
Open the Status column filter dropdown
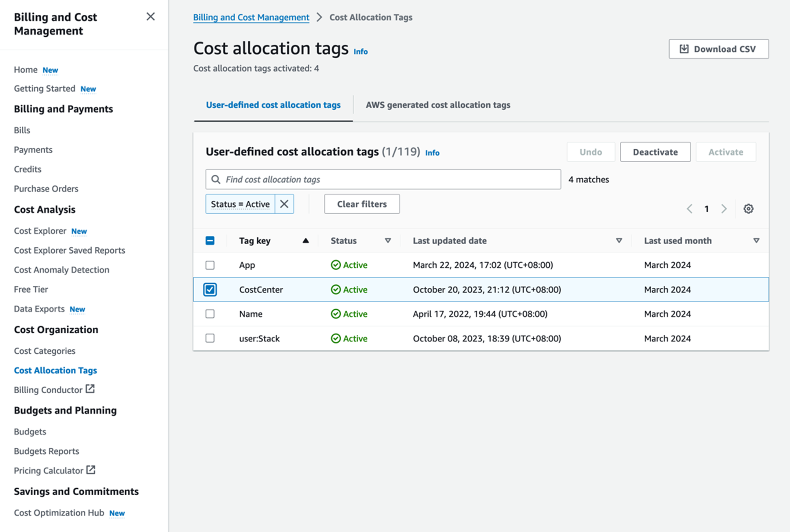[x=388, y=241]
